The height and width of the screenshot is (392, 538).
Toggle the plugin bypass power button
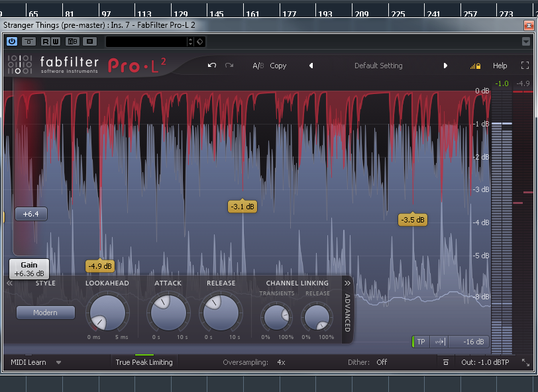[12, 41]
